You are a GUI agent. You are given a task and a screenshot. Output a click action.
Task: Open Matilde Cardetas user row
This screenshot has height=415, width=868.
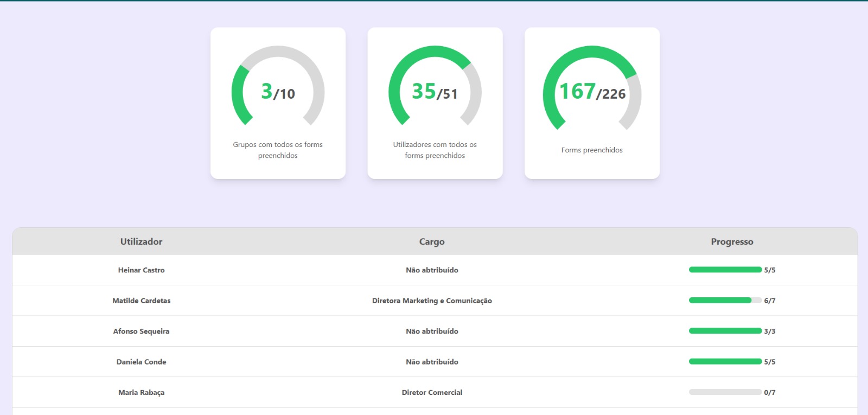click(x=141, y=301)
